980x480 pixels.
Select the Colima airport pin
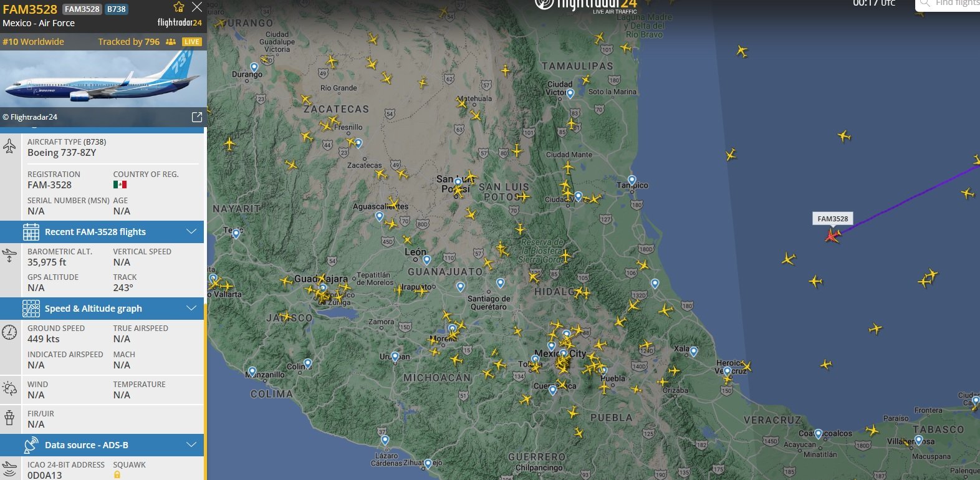pos(307,363)
